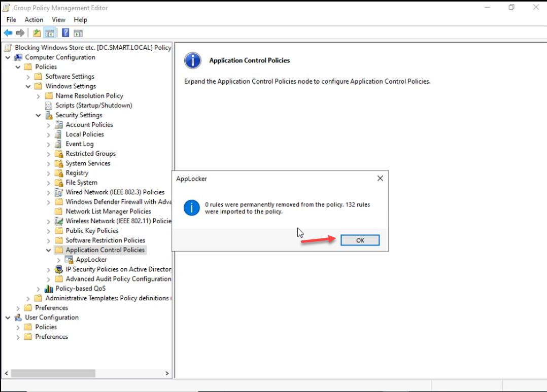
Task: Select Software Restriction Policies in tree
Action: coord(106,240)
